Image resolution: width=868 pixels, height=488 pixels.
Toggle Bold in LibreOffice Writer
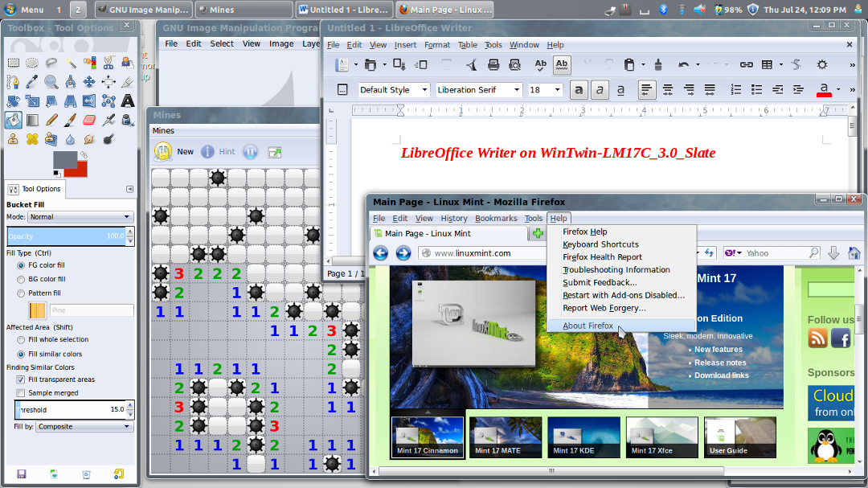pos(579,90)
